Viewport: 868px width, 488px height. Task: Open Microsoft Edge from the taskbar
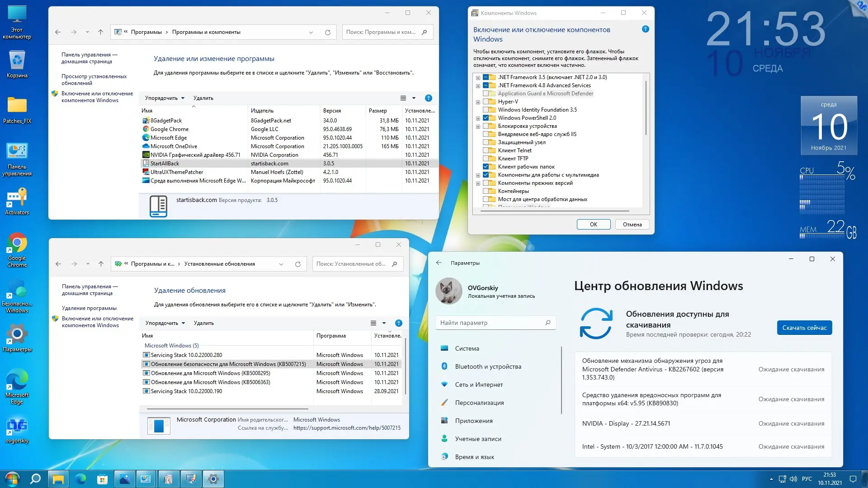click(80, 479)
